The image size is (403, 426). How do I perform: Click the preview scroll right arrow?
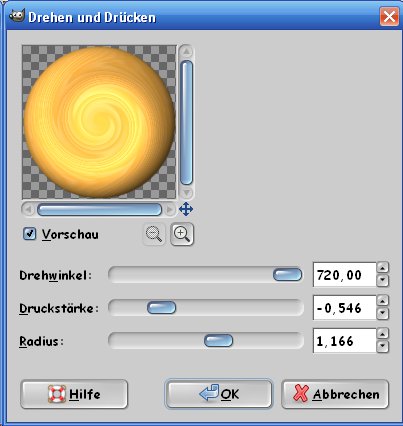(x=170, y=210)
